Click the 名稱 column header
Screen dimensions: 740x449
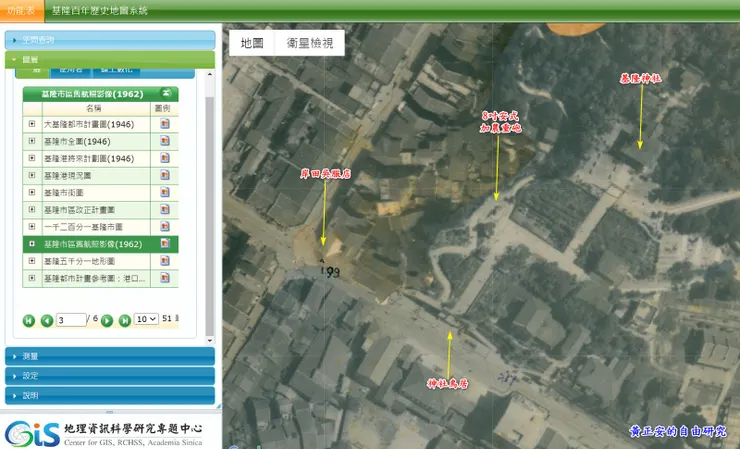coord(94,108)
